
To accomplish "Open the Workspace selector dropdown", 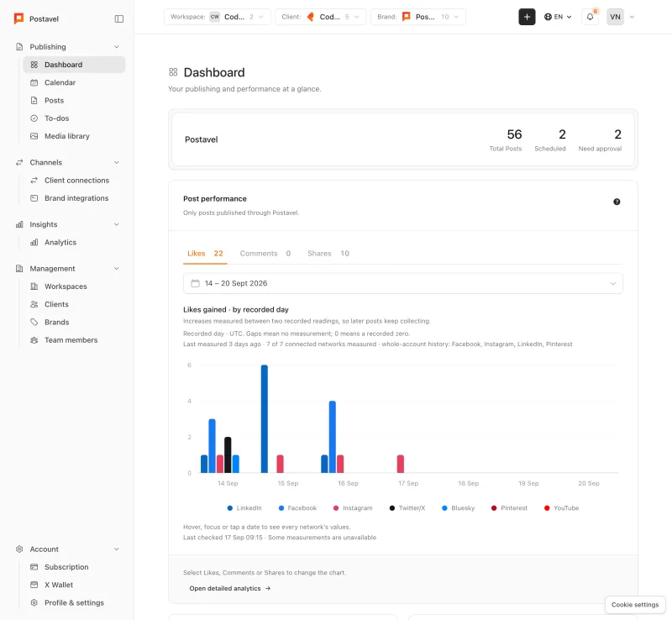I will pyautogui.click(x=218, y=17).
